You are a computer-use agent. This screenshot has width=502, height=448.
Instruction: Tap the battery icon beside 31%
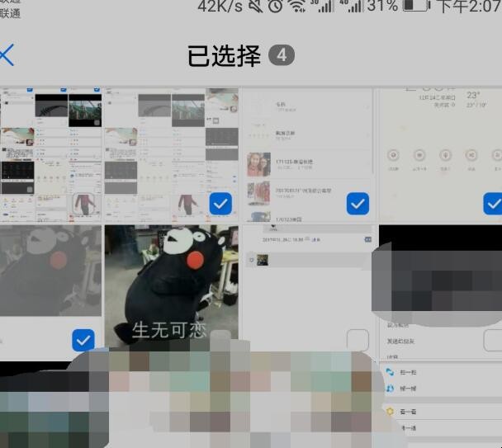(x=416, y=6)
